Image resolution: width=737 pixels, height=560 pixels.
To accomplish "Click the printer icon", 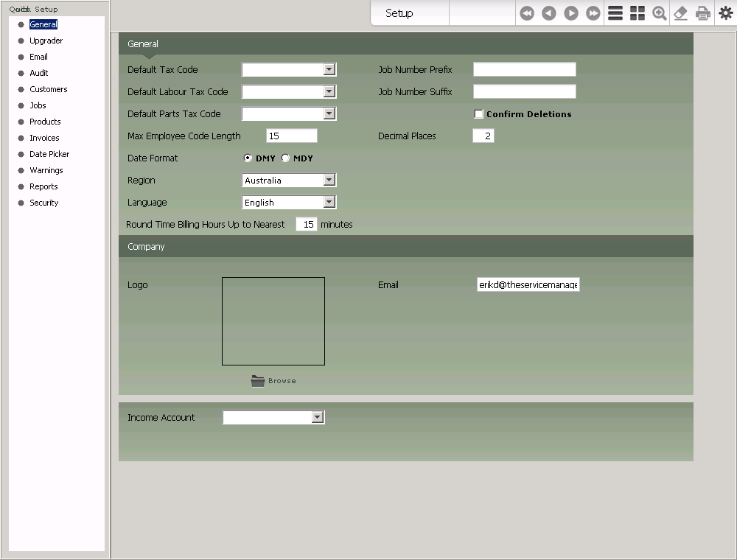I will (703, 13).
